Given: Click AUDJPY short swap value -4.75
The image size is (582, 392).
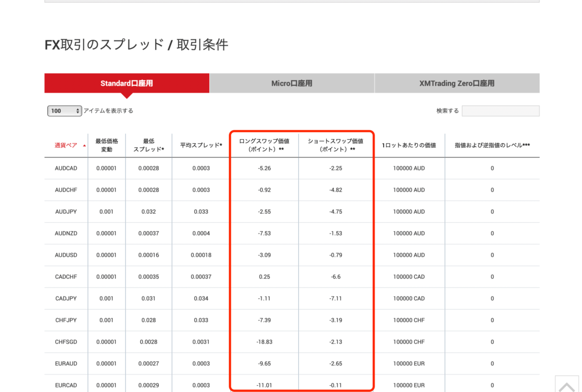Looking at the screenshot, I should (335, 211).
